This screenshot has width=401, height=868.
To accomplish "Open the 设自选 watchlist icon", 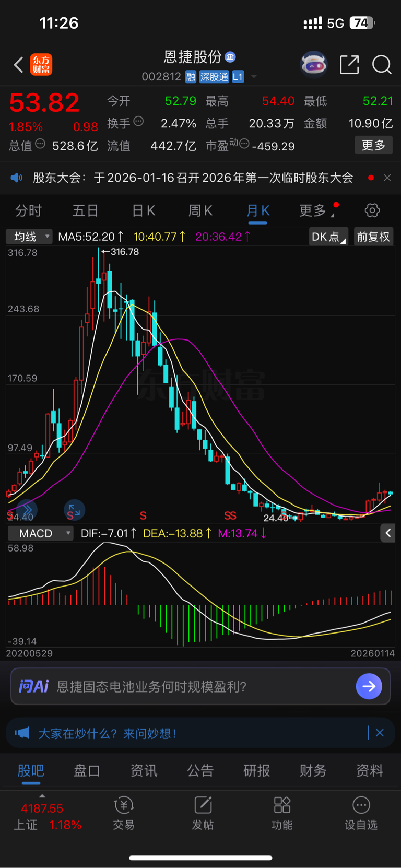I will click(361, 814).
